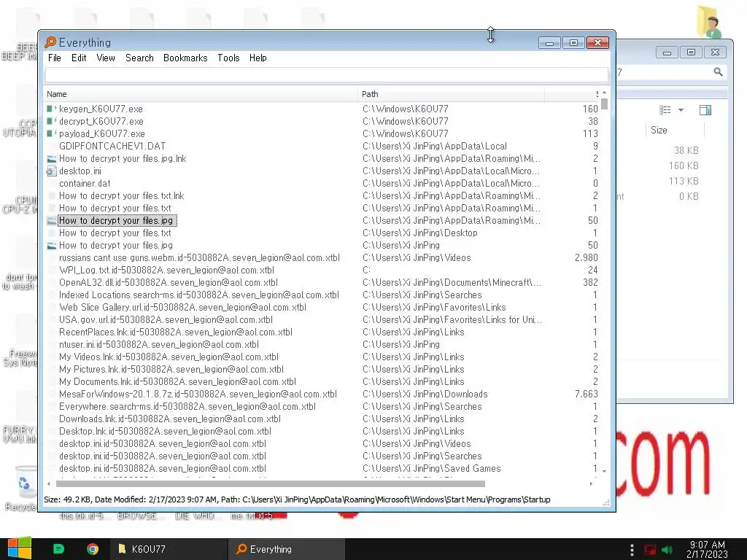The height and width of the screenshot is (560, 747).
Task: Click the vertical scrollbar down arrow in Everything
Action: point(604,471)
